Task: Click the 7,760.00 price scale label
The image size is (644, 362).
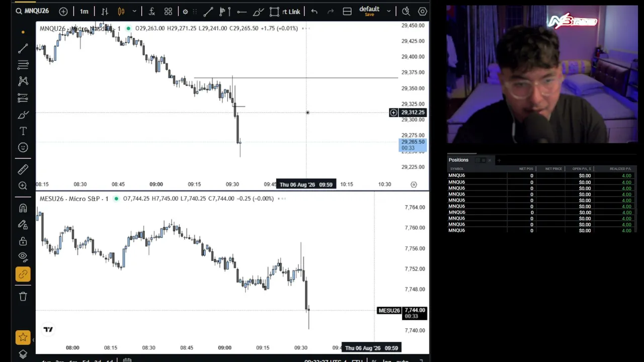Action: tap(415, 228)
